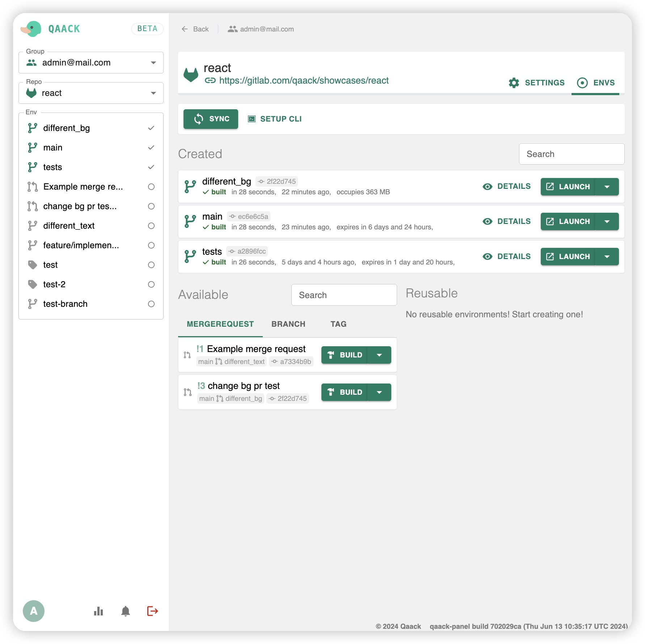Click the GitLab fox icon beside react title
645x644 pixels.
(191, 75)
